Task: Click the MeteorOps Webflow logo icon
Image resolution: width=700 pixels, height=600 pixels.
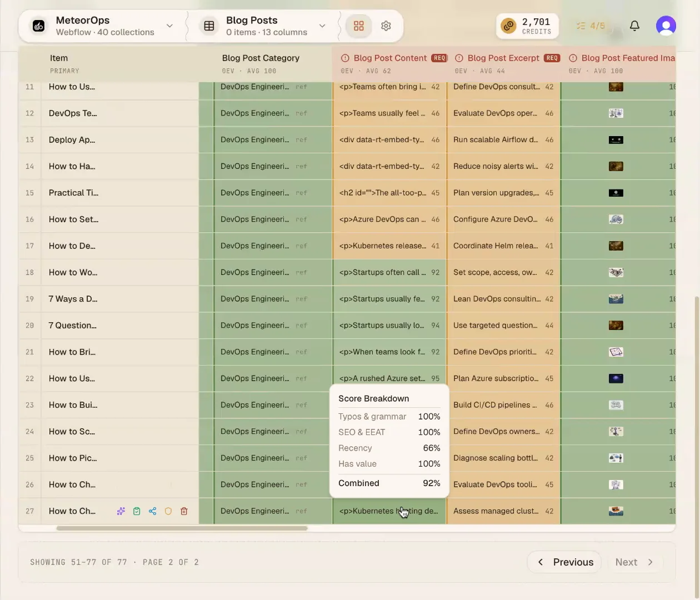Action: pos(38,26)
